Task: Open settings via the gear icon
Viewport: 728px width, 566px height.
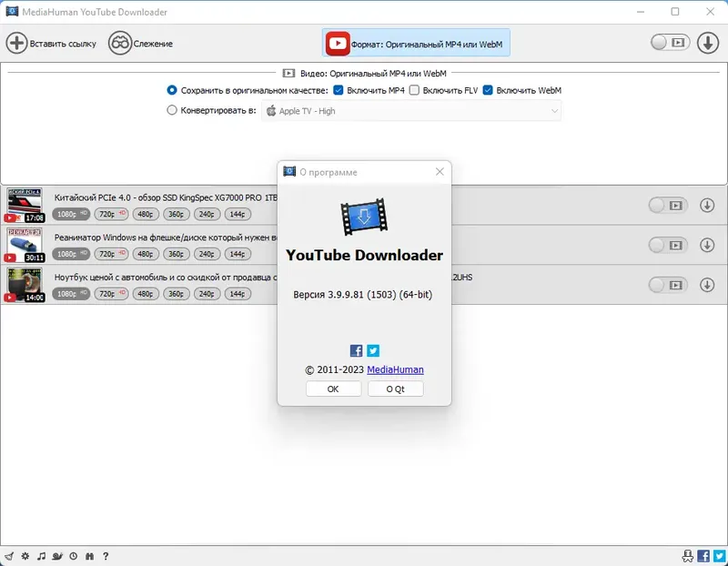Action: 25,554
